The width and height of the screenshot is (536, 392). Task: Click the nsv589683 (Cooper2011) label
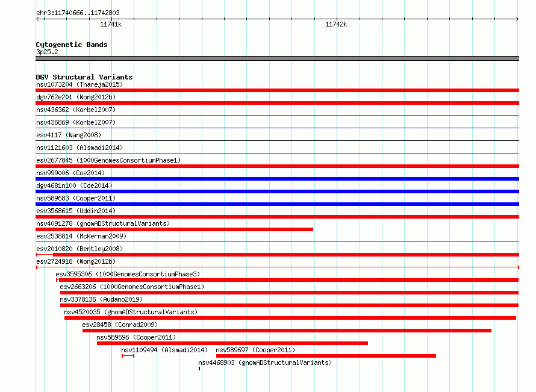pyautogui.click(x=76, y=198)
